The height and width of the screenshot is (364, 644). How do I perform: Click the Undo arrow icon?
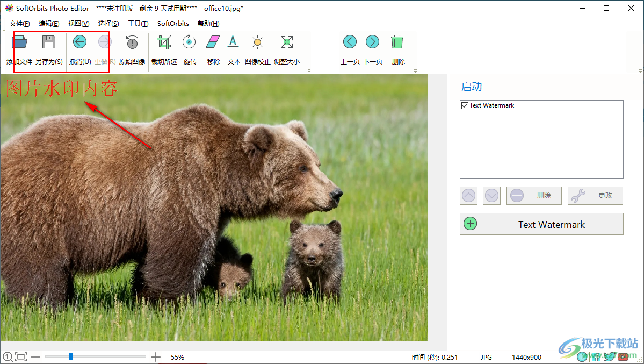[x=79, y=41]
